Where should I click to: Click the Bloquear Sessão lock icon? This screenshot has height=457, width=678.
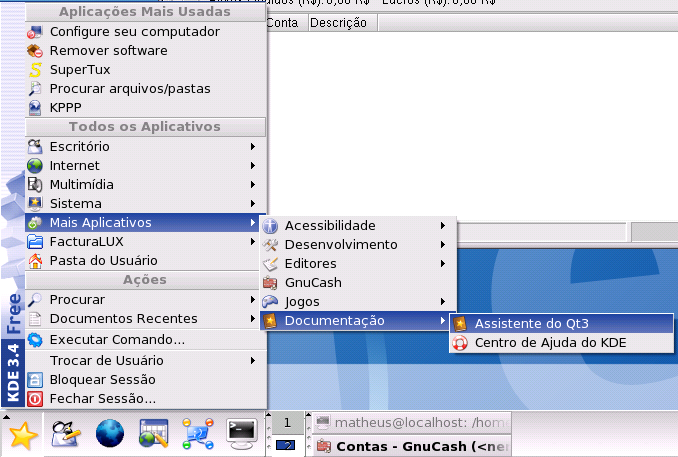(35, 380)
